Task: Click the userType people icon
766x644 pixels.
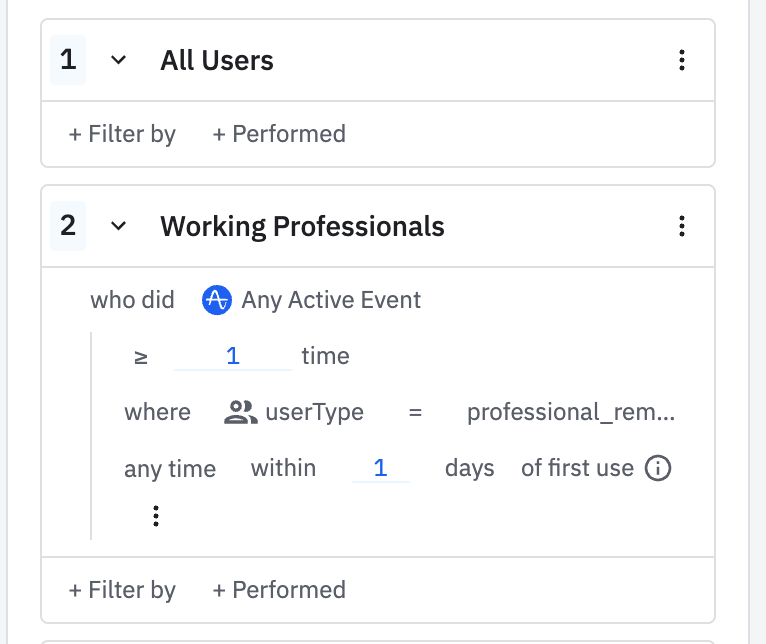Action: [241, 412]
